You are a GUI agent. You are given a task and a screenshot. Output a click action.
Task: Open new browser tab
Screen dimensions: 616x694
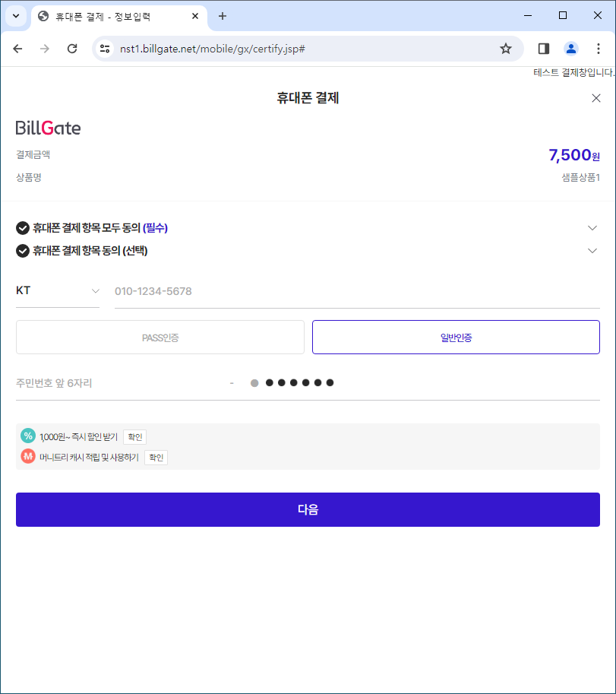pos(223,17)
